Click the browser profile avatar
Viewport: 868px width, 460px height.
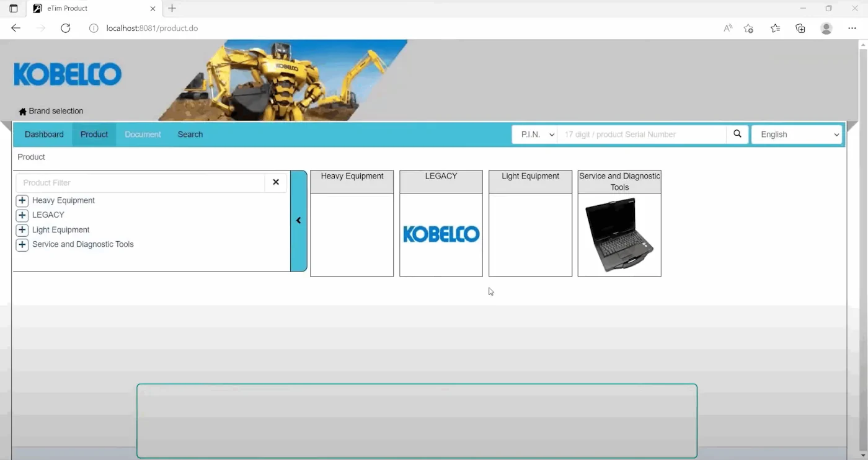[x=826, y=29]
